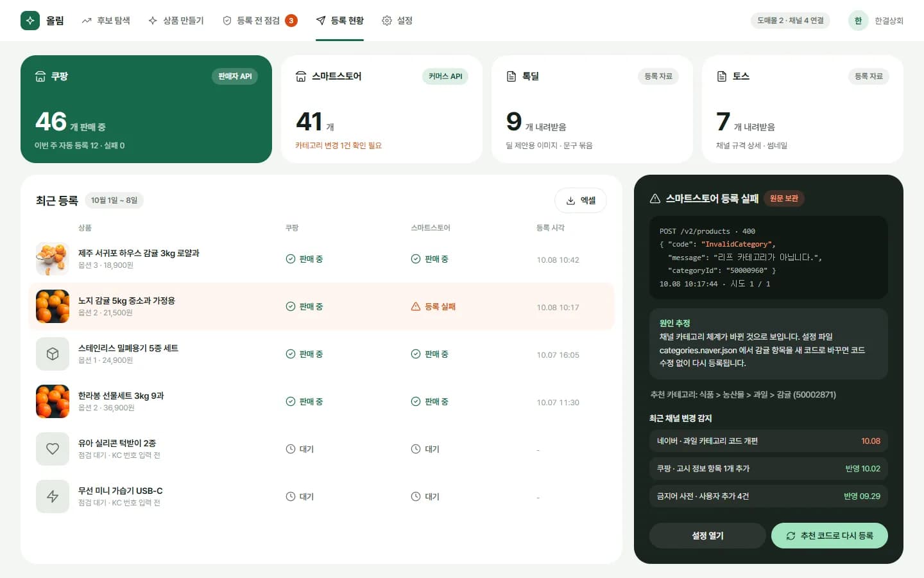924x578 pixels.
Task: Click the 스마트스토어 store icon
Action: (x=301, y=76)
